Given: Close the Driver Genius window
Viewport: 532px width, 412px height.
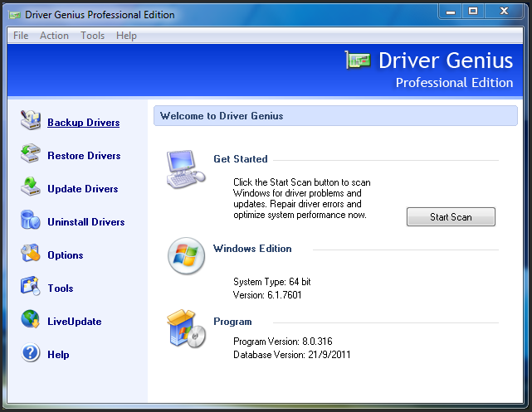Looking at the screenshot, I should (504, 12).
